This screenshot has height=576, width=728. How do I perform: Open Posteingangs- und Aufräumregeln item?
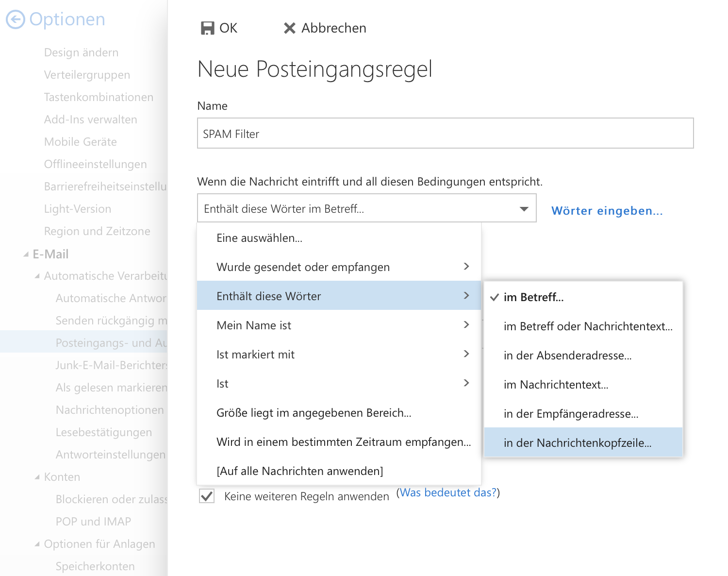pos(111,343)
